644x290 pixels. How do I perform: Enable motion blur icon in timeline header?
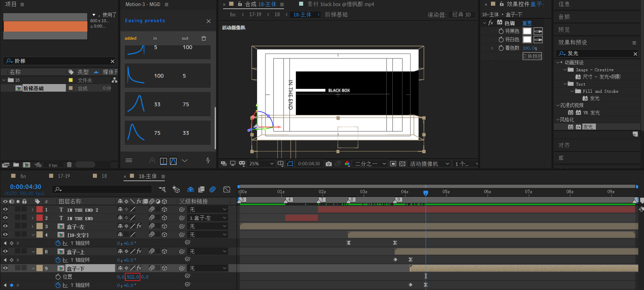[x=213, y=190]
